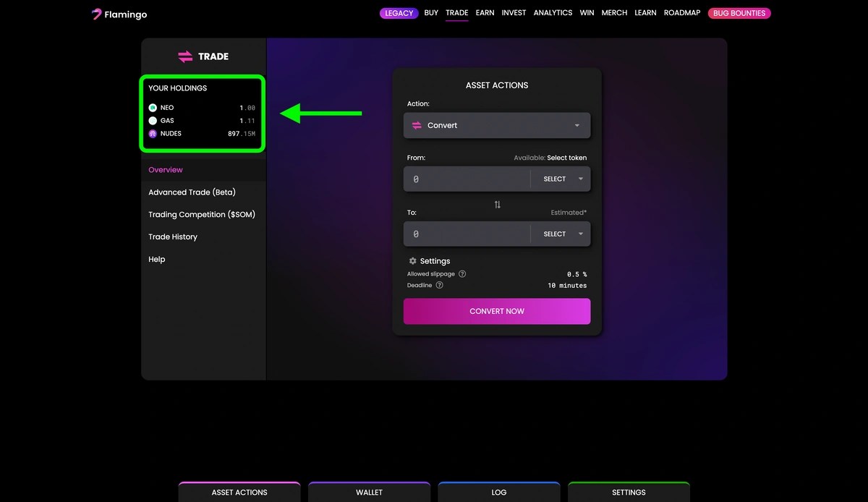This screenshot has height=502, width=868.
Task: Switch to the LOG tab at bottom
Action: pos(498,493)
